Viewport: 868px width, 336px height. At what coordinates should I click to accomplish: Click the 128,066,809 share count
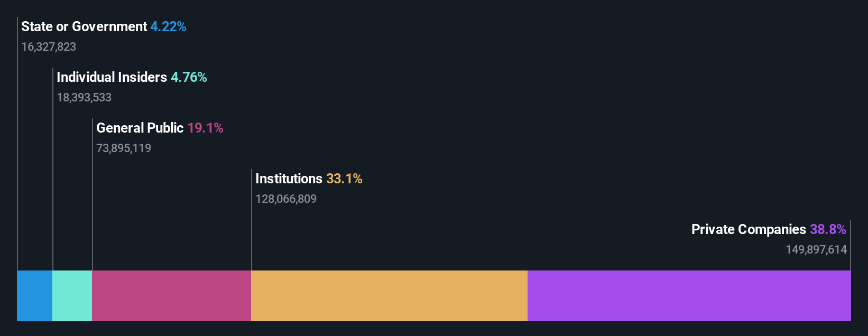pyautogui.click(x=286, y=199)
